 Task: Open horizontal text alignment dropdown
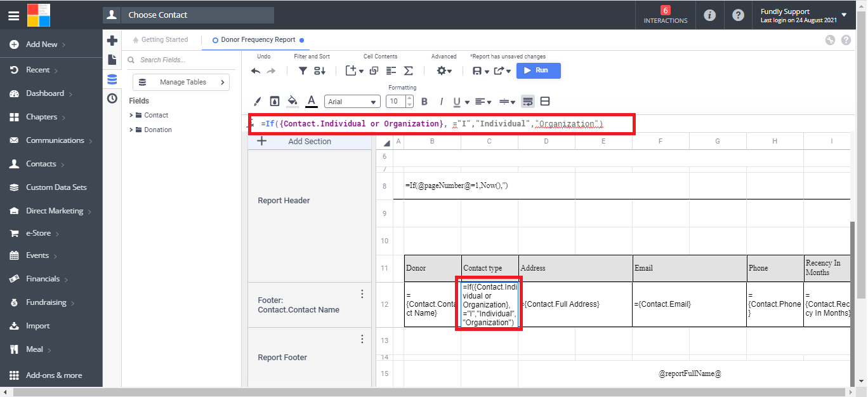click(x=482, y=102)
